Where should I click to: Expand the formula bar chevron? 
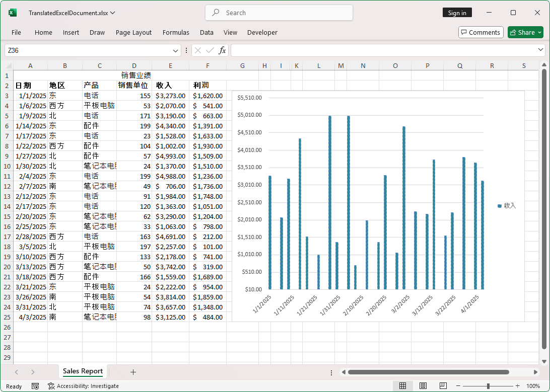click(540, 50)
